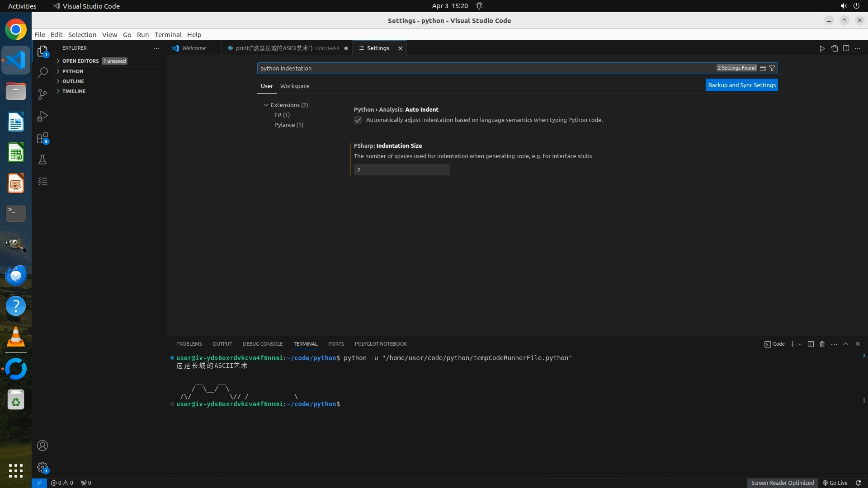This screenshot has height=488, width=868.
Task: Open the Search view in activity bar
Action: [42, 72]
